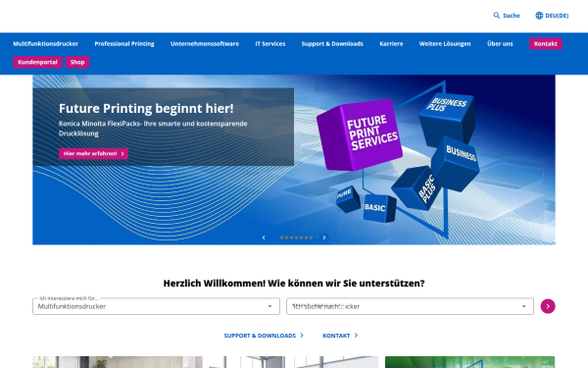Open the Suche search with magnifier icon
588x368 pixels.
[507, 16]
